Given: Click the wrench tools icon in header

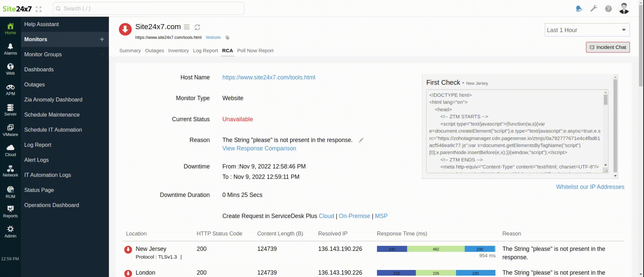Looking at the screenshot, I should point(594,9).
